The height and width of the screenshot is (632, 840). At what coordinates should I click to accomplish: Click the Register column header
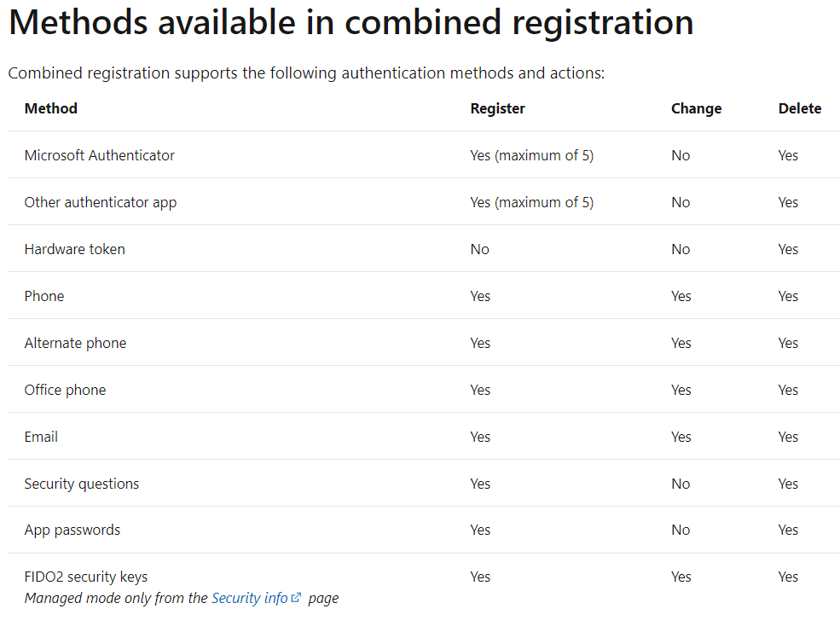tap(497, 108)
